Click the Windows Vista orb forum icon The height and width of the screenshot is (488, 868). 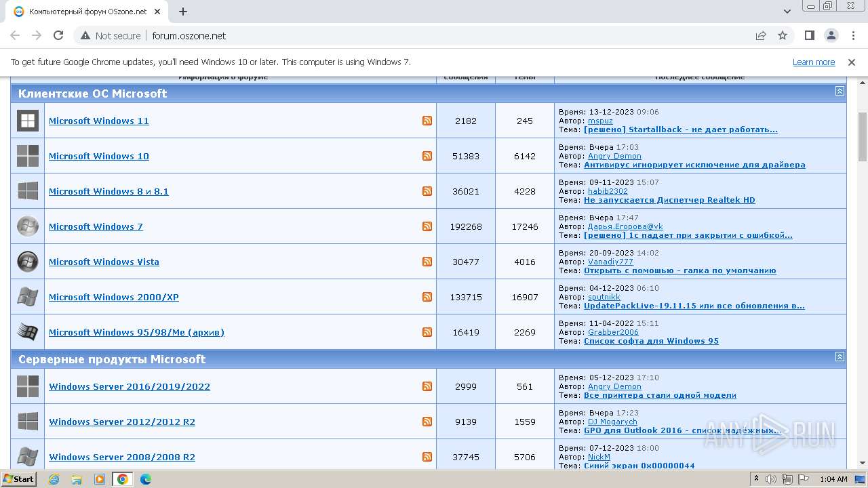[x=28, y=262]
